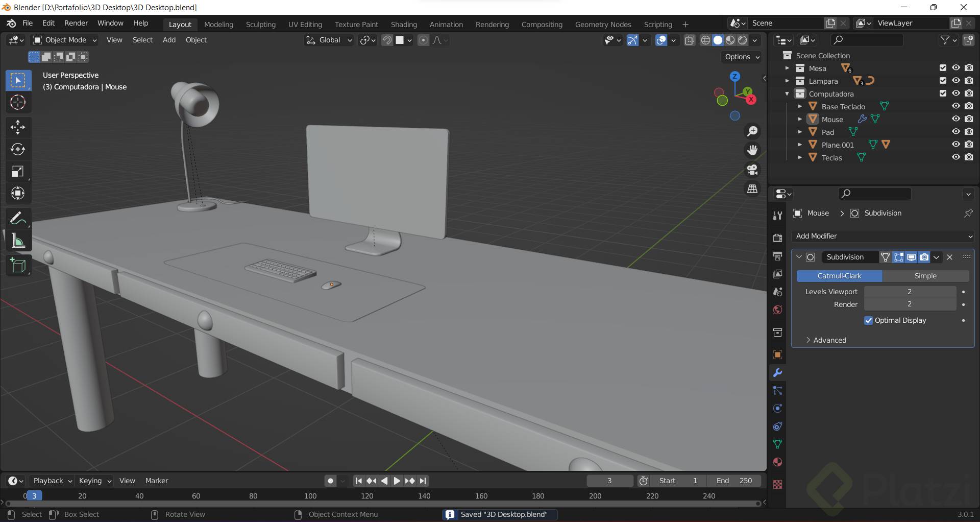Pick the Add Cube tool
Screen dimensions: 980x522
[18, 266]
